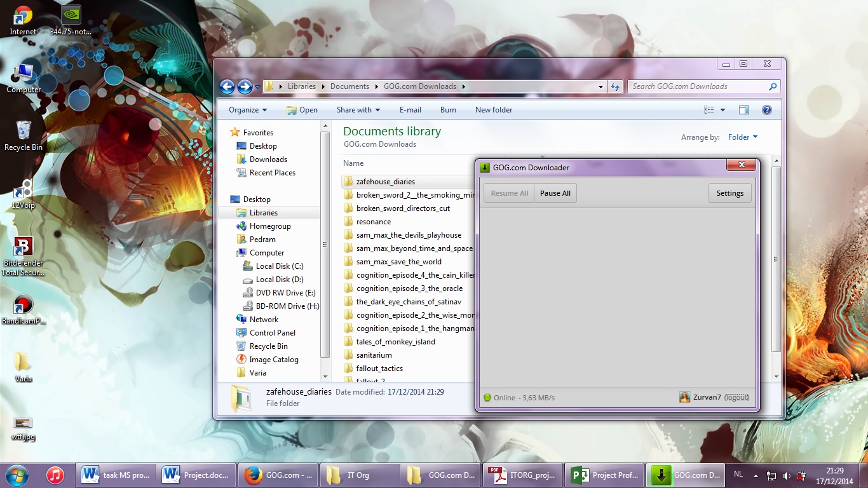This screenshot has height=488, width=868.
Task: Click the Zurvan7 user avatar
Action: click(684, 397)
